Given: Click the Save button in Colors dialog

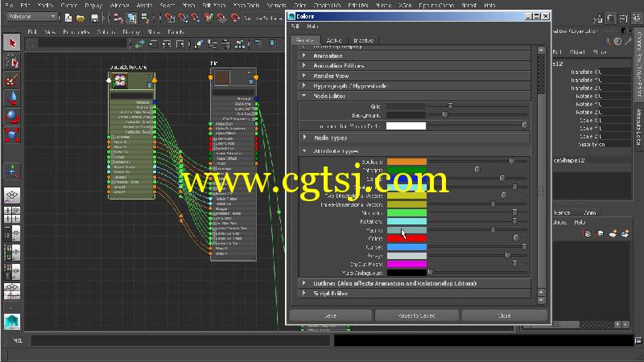Looking at the screenshot, I should (x=331, y=315).
